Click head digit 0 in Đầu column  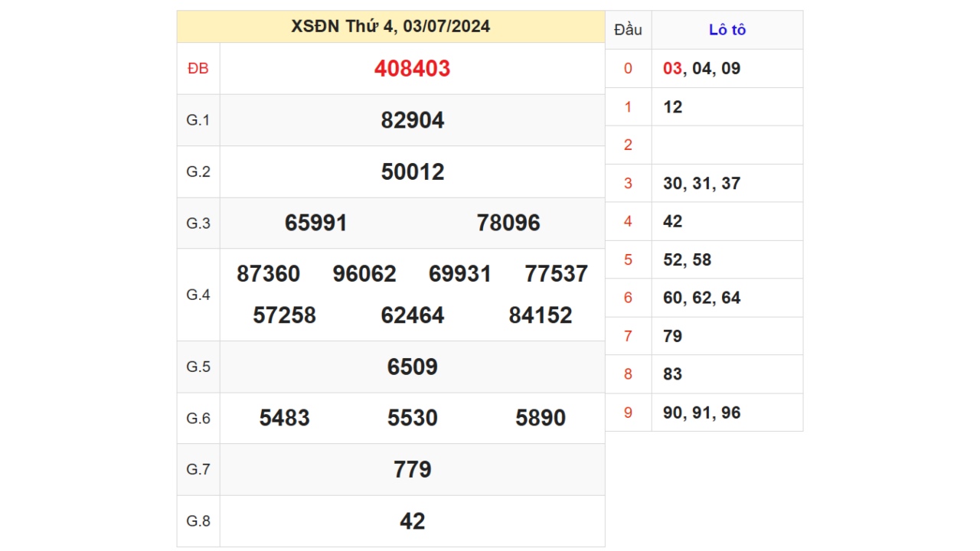pos(628,69)
